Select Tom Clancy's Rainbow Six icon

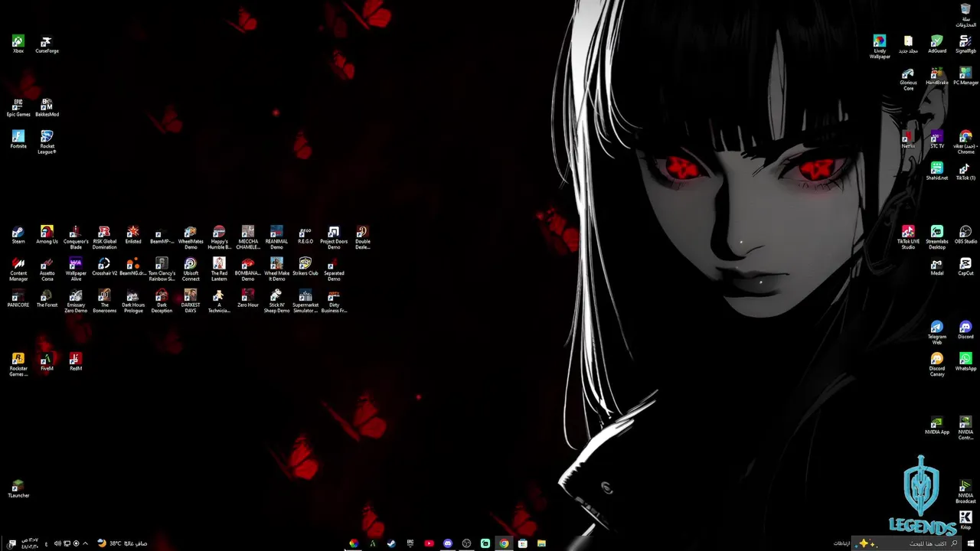162,270
